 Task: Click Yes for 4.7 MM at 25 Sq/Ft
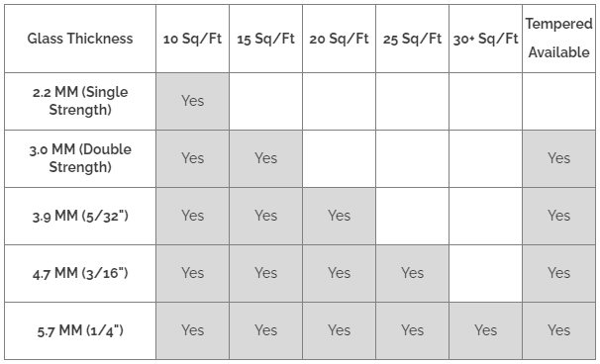(412, 273)
